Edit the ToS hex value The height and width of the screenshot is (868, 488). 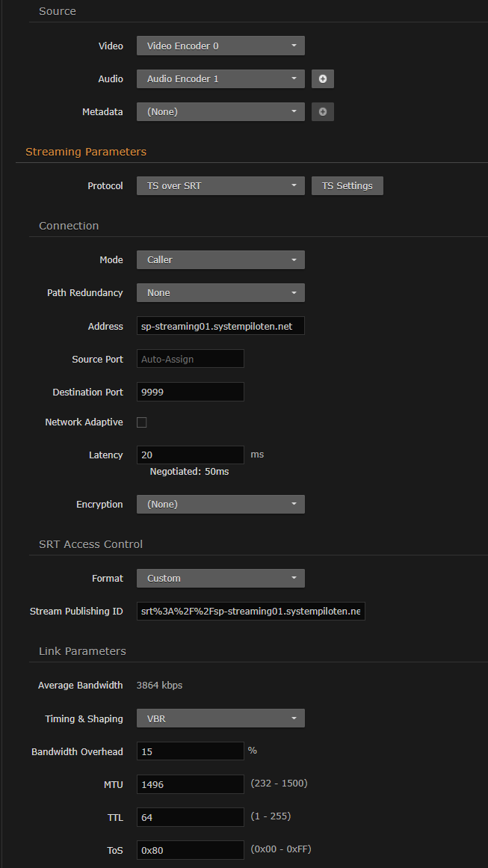click(190, 850)
